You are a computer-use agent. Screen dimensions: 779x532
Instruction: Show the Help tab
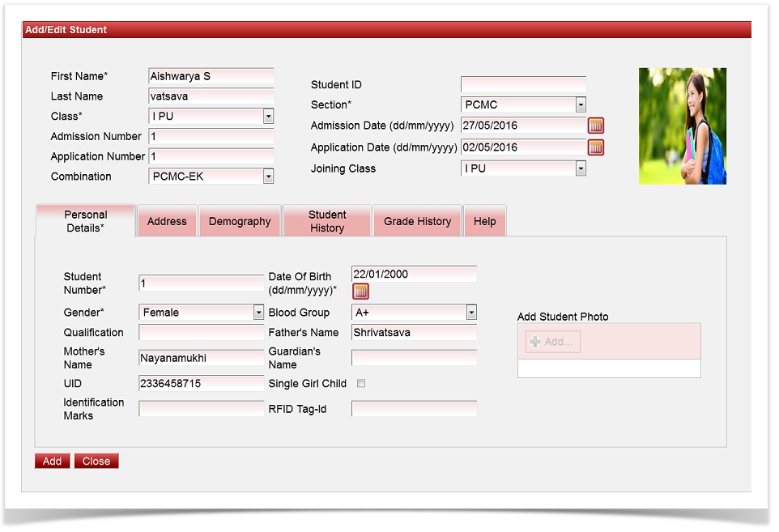[x=484, y=221]
